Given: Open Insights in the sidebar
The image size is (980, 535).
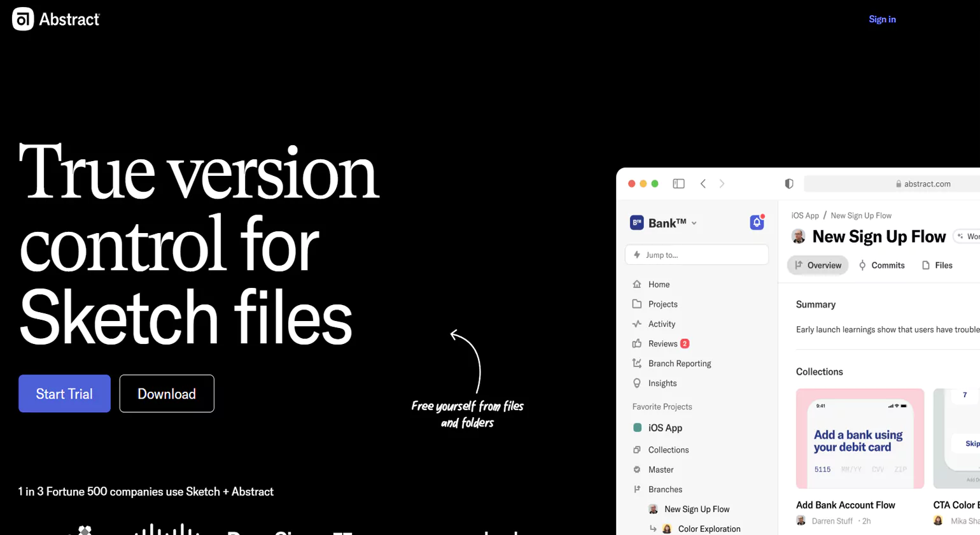Looking at the screenshot, I should [x=662, y=383].
